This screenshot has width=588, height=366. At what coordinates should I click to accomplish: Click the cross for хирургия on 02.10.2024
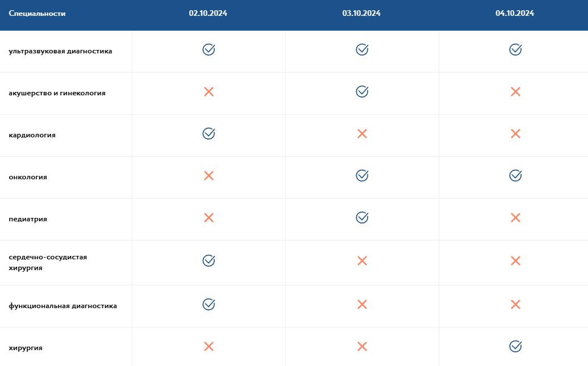pyautogui.click(x=208, y=346)
